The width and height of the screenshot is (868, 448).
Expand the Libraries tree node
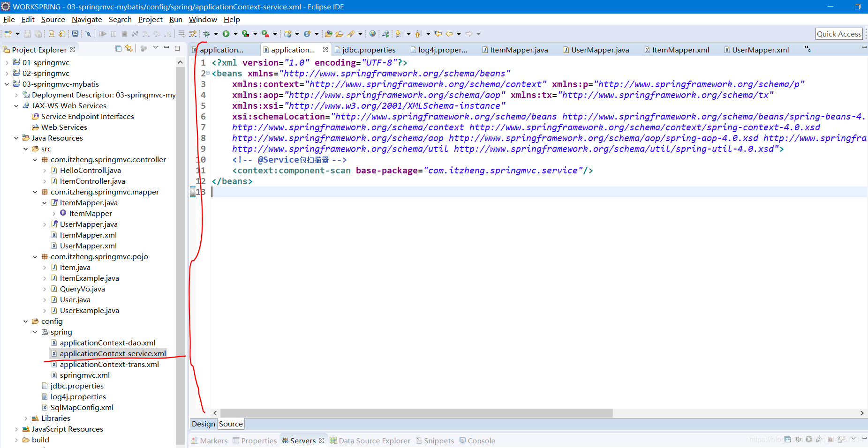click(x=25, y=418)
